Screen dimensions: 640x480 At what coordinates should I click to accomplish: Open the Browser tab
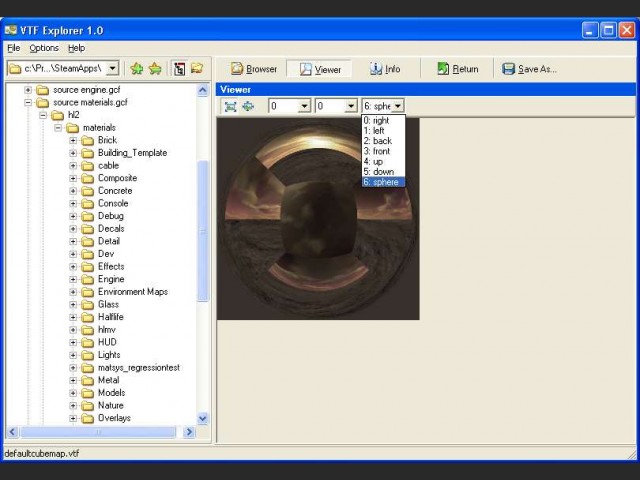tap(254, 69)
